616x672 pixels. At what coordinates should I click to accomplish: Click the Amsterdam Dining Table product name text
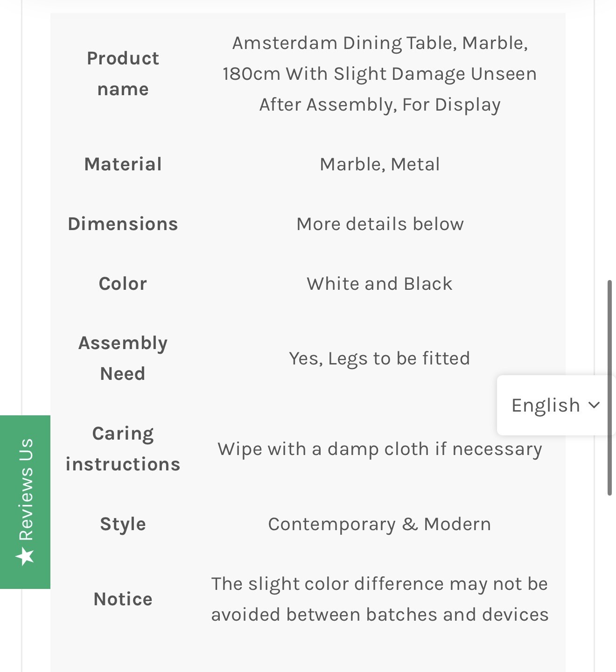[x=380, y=74]
